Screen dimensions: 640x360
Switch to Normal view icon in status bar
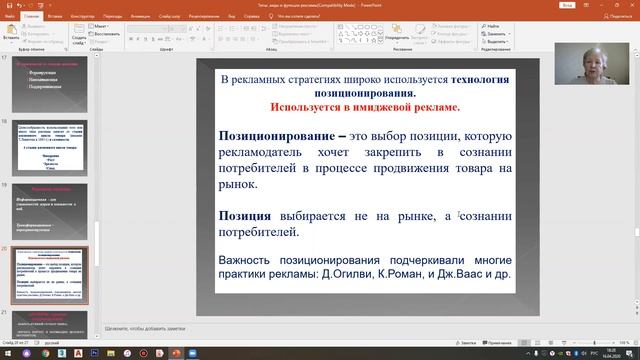click(x=524, y=343)
